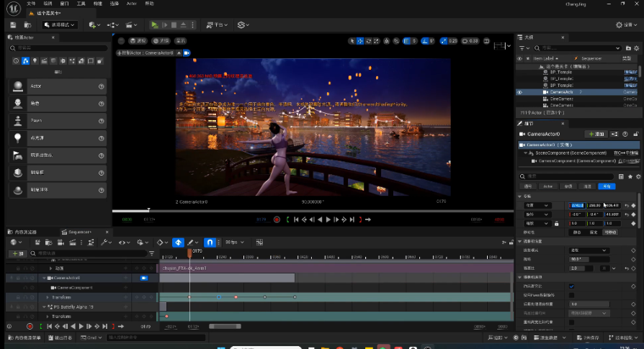Open help for the Pawn item
The image size is (644, 349).
(101, 121)
